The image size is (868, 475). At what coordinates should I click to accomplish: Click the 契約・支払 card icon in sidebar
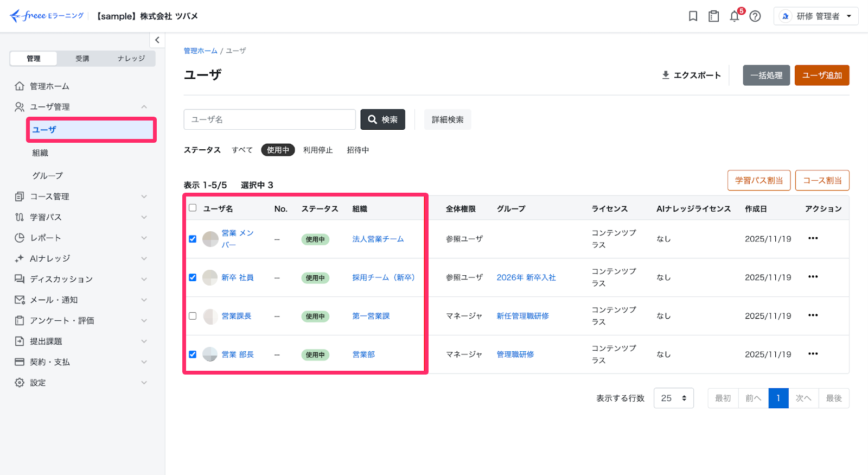20,362
